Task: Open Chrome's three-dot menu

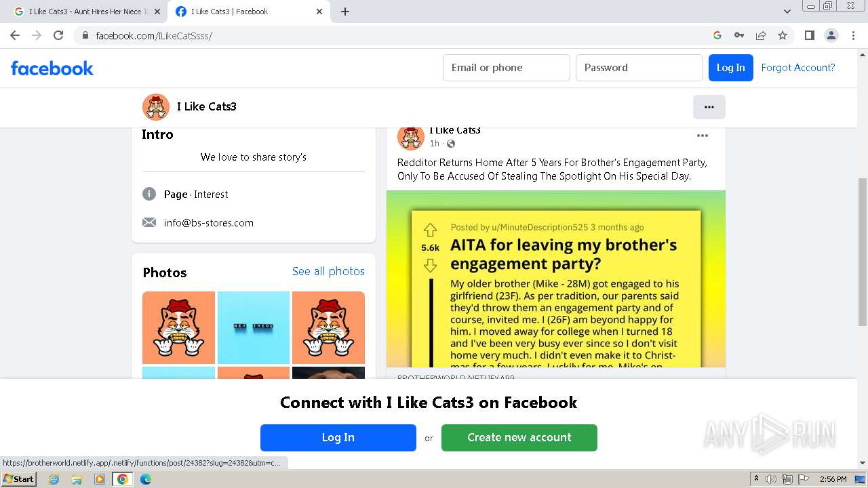Action: click(854, 35)
